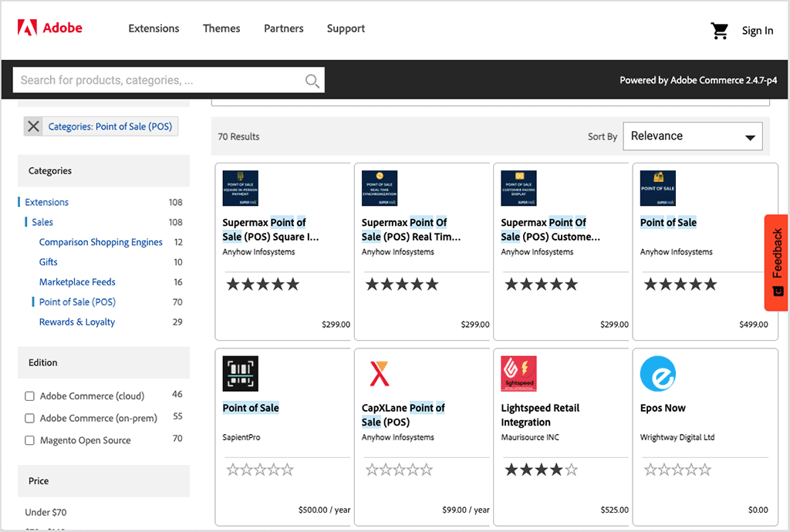This screenshot has height=532, width=790.
Task: Open the Themes menu
Action: point(221,29)
